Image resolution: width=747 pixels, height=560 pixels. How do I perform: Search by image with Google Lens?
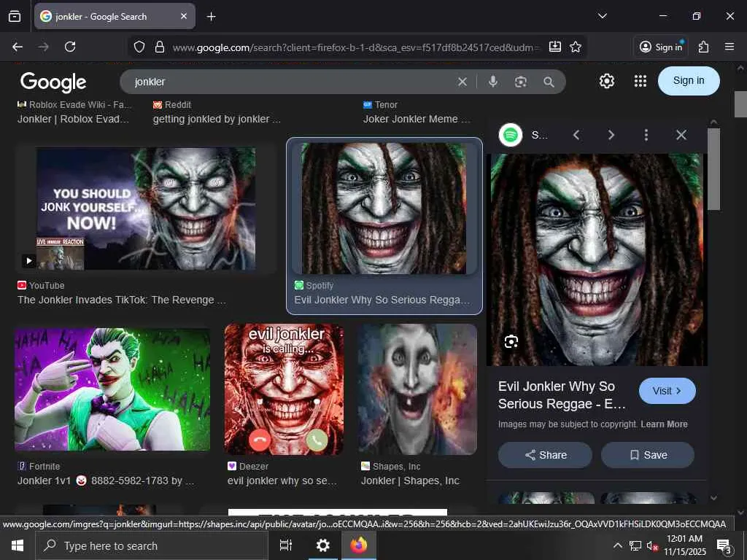pos(521,82)
